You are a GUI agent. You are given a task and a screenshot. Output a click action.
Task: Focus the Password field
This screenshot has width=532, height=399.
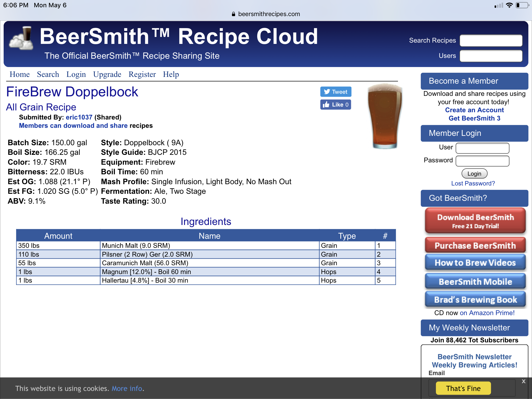click(x=482, y=161)
